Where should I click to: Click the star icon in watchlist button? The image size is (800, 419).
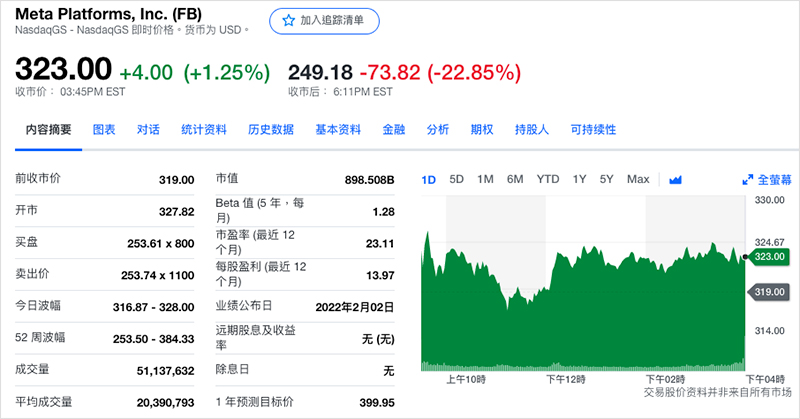(288, 20)
